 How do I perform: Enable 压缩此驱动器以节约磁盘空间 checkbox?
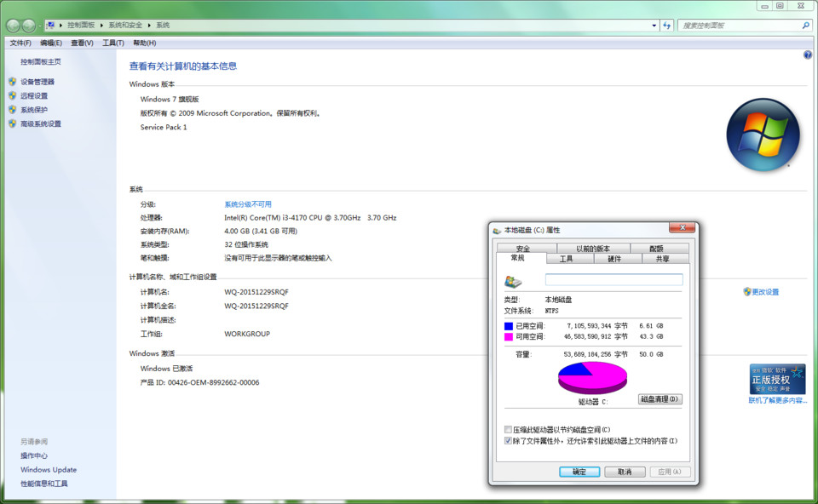[509, 430]
